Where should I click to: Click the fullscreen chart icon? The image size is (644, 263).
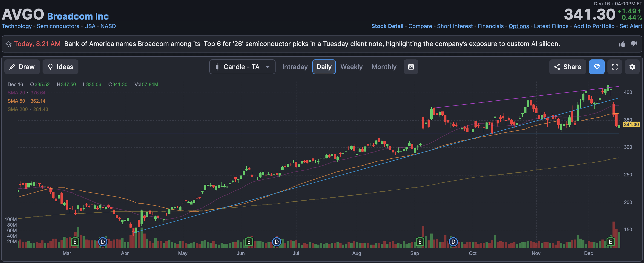click(615, 67)
